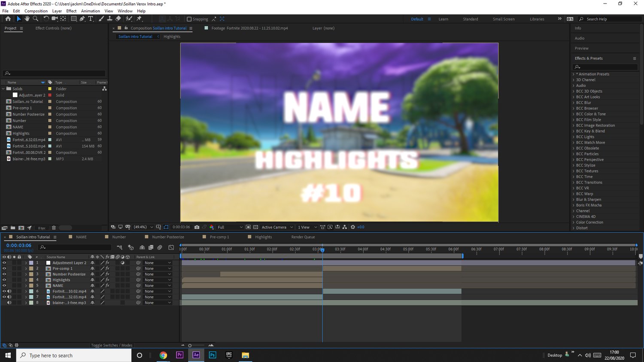Hide the Adjustment Layer 2 layer
Screen dimensions: 644x362
[x=4, y=263]
